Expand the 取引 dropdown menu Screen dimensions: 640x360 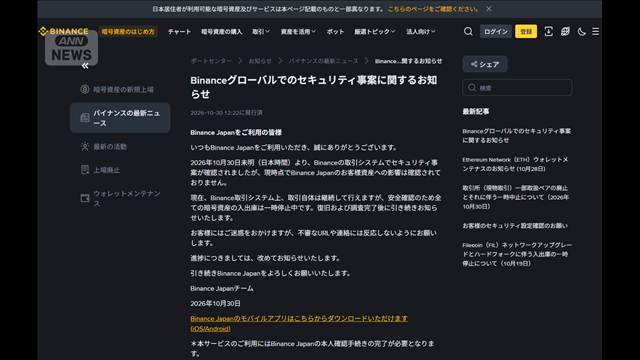pos(261,31)
